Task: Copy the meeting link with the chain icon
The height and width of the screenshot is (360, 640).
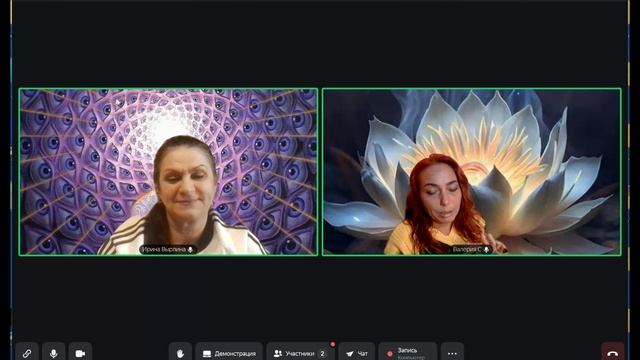Action: click(27, 352)
